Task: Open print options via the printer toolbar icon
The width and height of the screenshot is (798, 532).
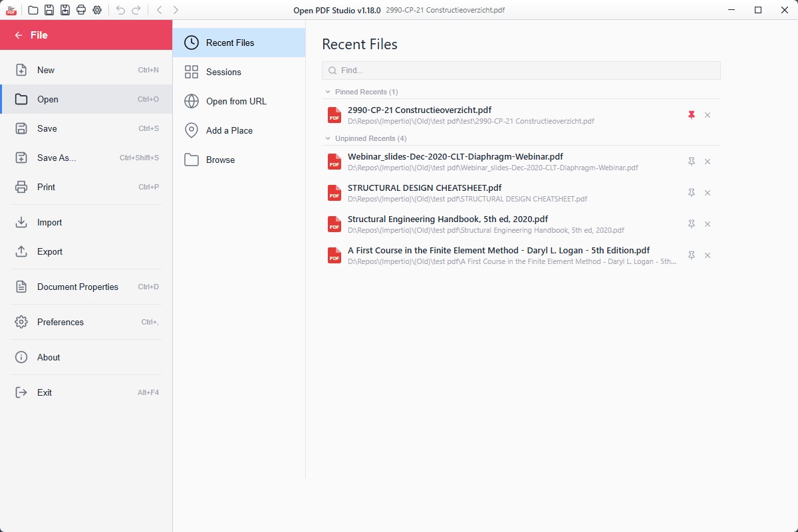Action: pos(81,10)
